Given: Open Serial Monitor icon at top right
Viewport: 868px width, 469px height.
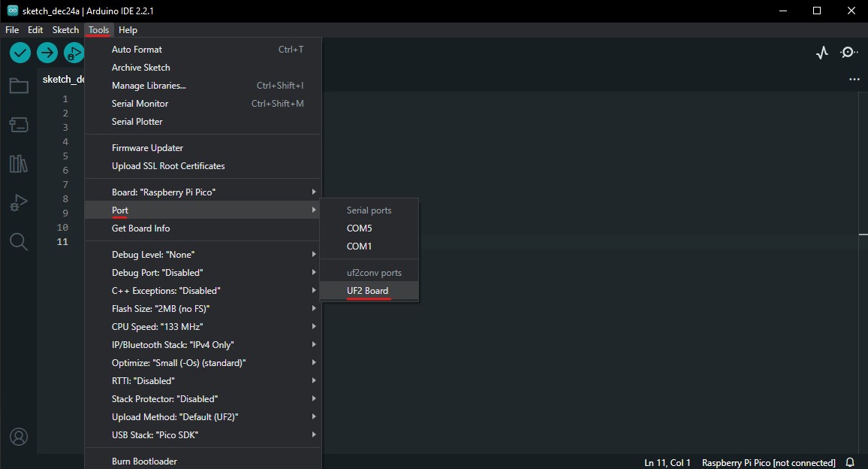Looking at the screenshot, I should tap(848, 53).
